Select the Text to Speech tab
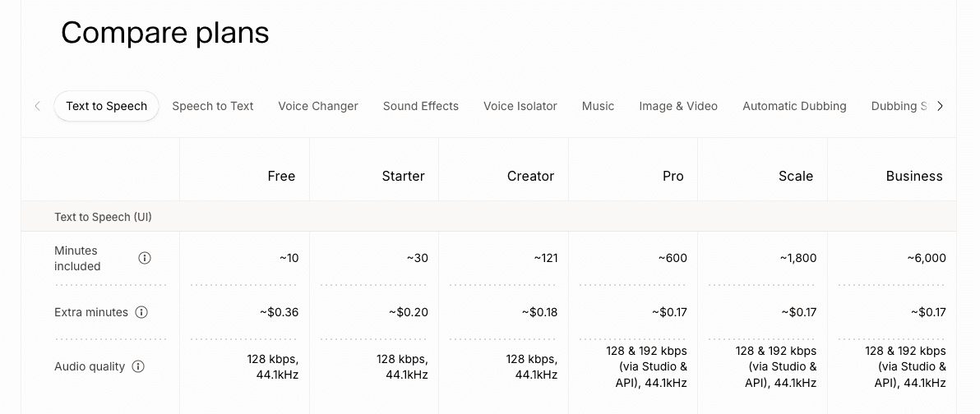The width and height of the screenshot is (980, 414). tap(106, 106)
